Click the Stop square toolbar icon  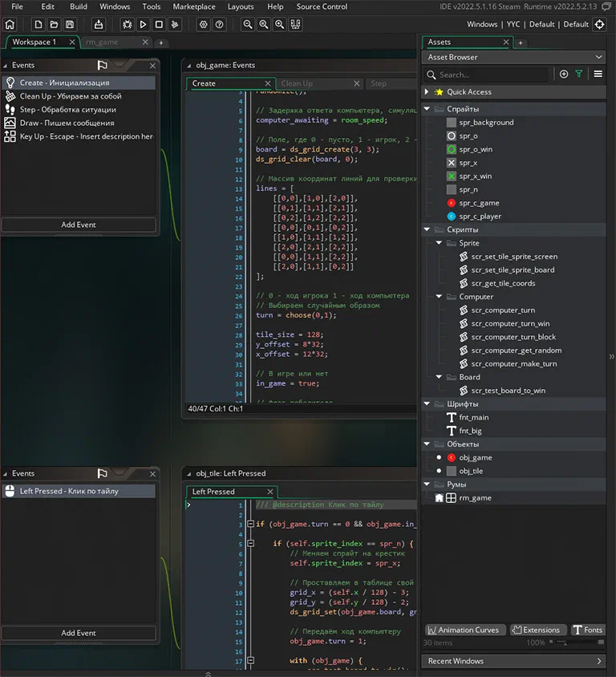(x=159, y=25)
